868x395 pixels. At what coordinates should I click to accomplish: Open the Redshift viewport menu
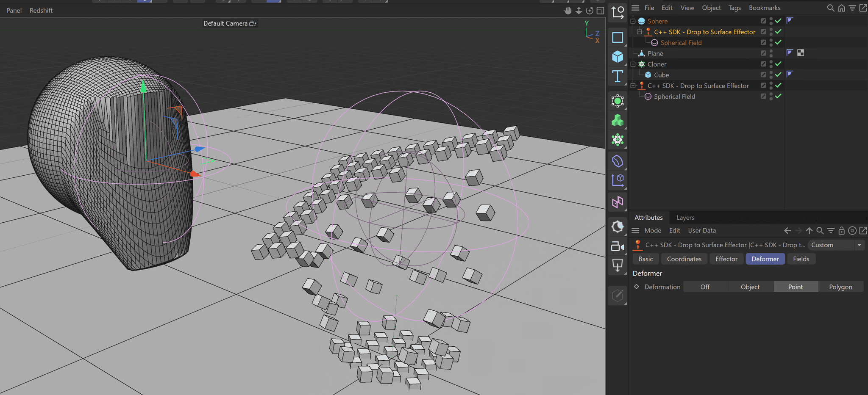41,11
